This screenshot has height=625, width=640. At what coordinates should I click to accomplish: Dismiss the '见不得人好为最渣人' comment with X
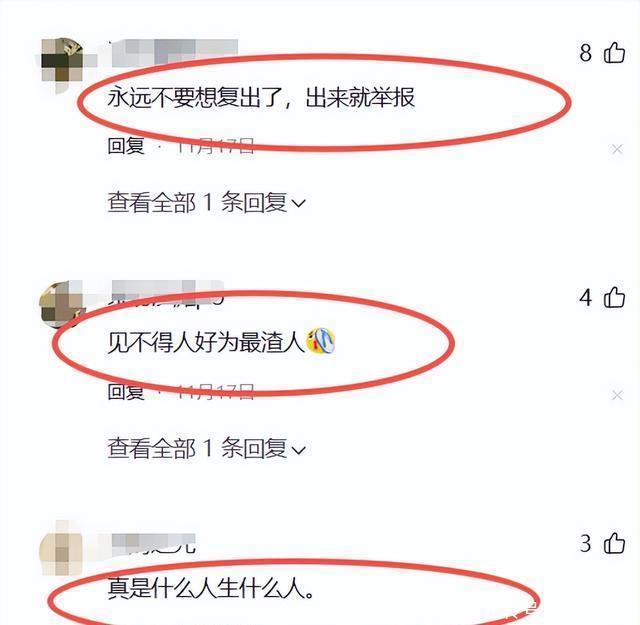pyautogui.click(x=617, y=395)
